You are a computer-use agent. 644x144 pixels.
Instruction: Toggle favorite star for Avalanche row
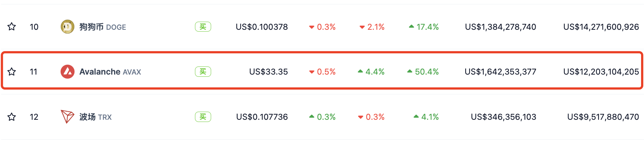pos(12,72)
